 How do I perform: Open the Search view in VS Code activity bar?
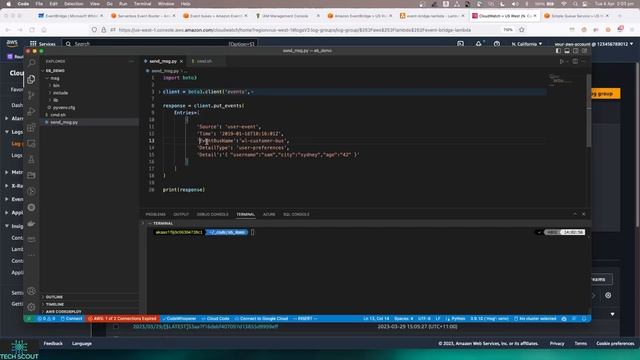click(x=31, y=63)
